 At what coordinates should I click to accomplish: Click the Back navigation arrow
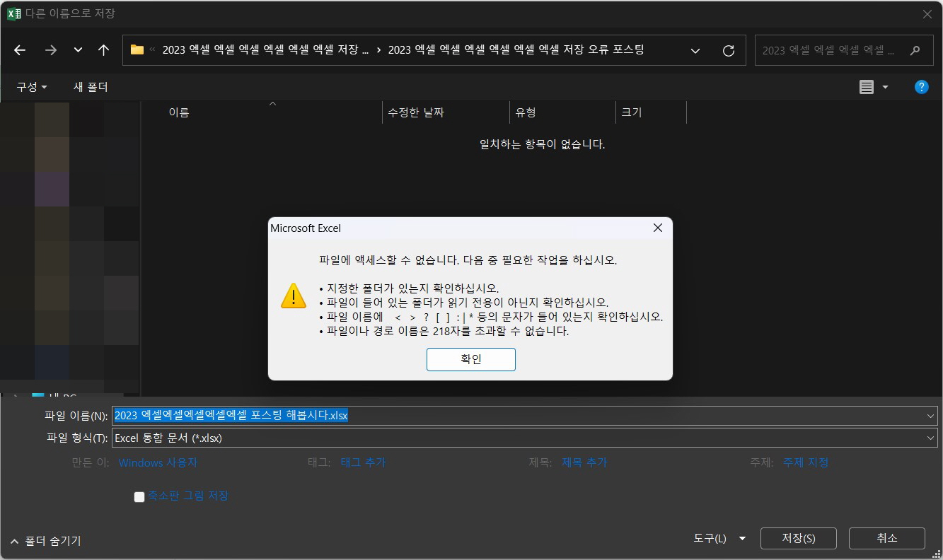tap(19, 49)
